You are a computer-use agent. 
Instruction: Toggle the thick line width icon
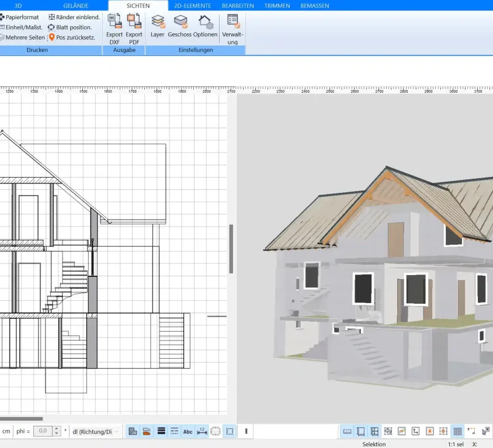coord(161,431)
